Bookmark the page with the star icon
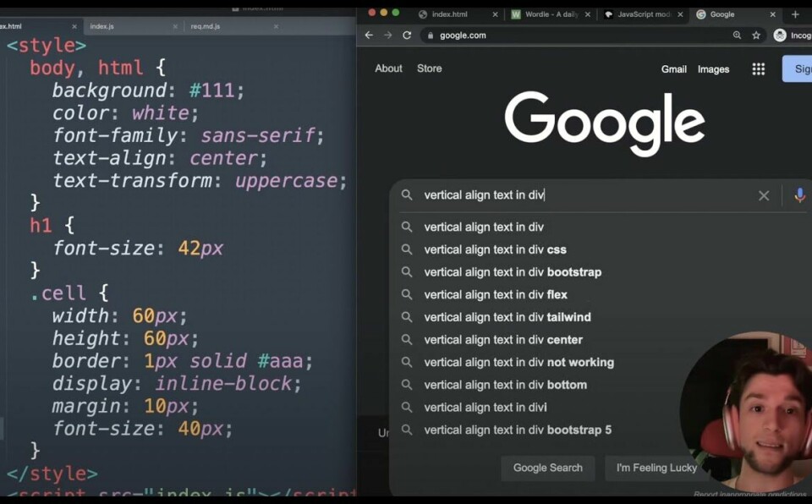 (756, 36)
